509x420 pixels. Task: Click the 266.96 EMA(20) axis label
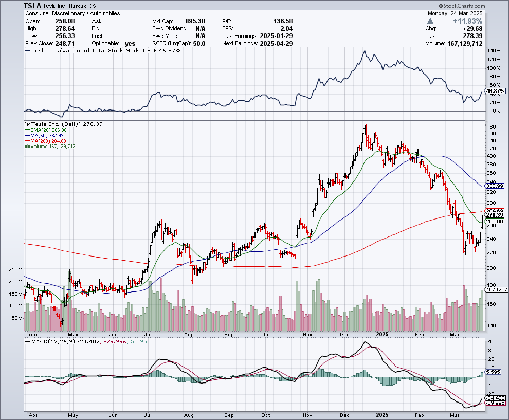coord(495,222)
